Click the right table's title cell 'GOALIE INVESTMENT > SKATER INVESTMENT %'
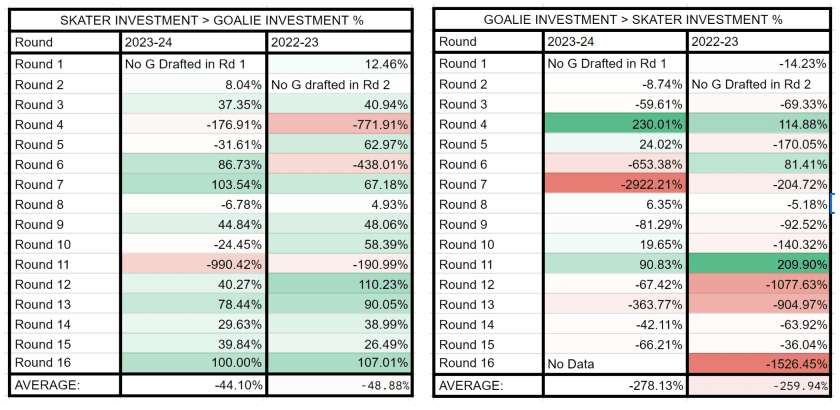 (632, 20)
